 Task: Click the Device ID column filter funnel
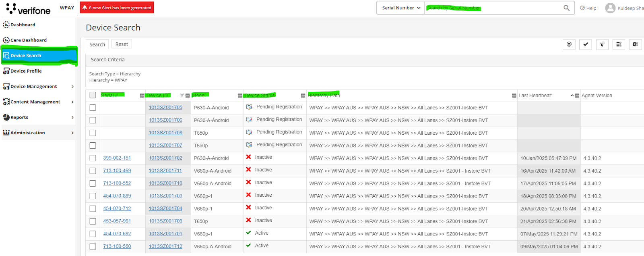182,96
